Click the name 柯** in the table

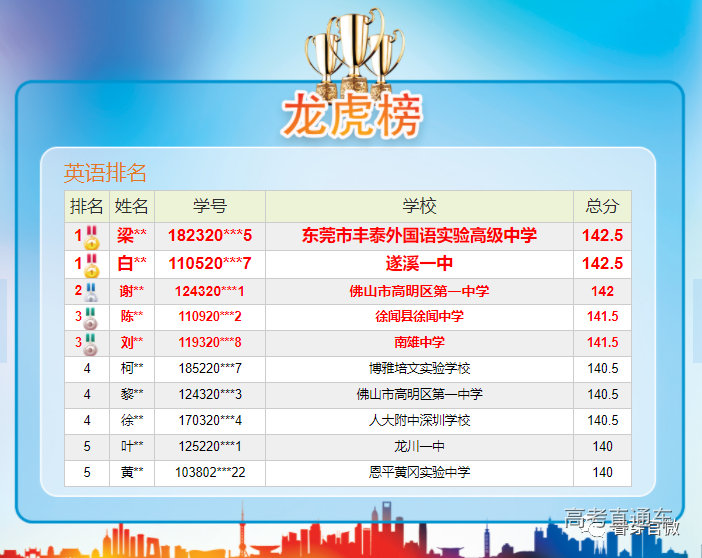tap(132, 369)
